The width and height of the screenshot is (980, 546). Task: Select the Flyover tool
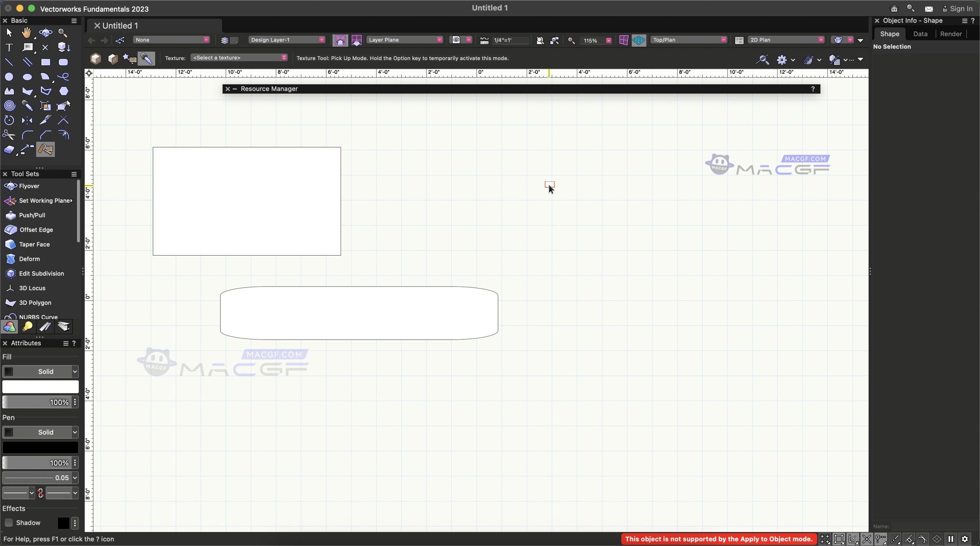(x=29, y=186)
